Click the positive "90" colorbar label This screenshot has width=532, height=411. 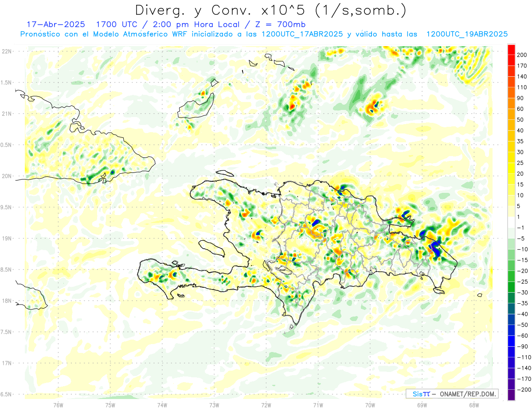pyautogui.click(x=520, y=98)
